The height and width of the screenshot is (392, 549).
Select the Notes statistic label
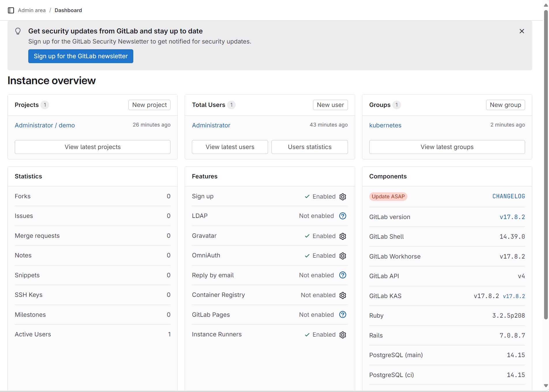23,255
